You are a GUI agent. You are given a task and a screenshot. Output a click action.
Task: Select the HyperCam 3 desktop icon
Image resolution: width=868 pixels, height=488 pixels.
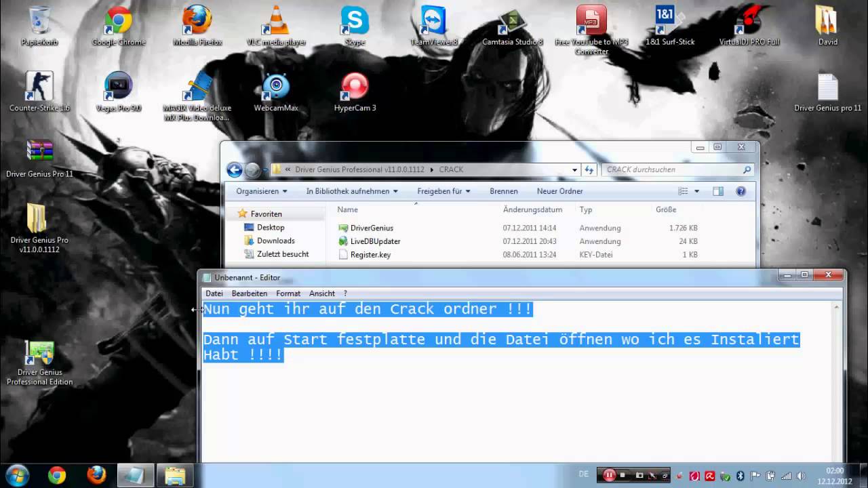(355, 91)
